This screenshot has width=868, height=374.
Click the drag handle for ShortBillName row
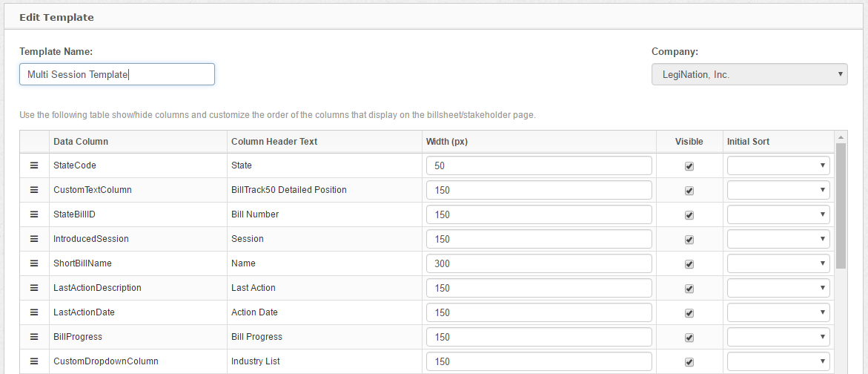pyautogui.click(x=34, y=263)
